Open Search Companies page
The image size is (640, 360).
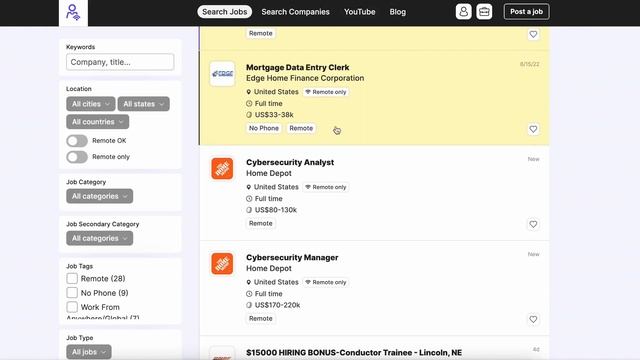click(x=296, y=12)
